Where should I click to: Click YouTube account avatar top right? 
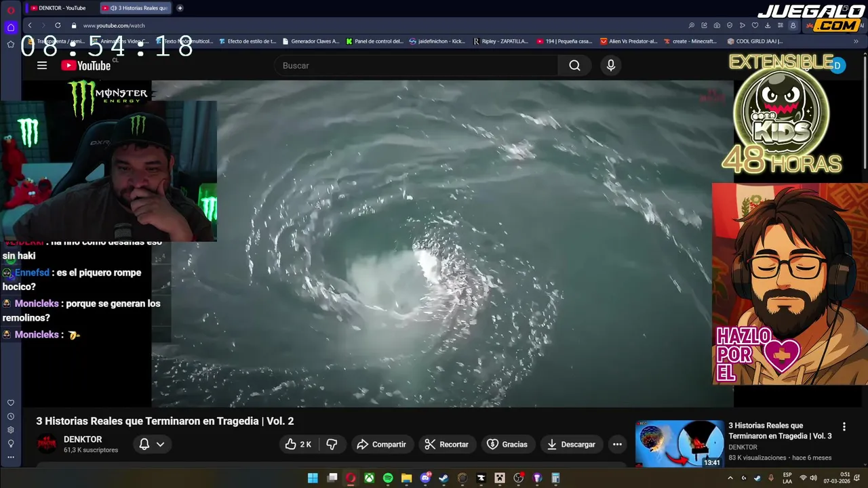click(837, 66)
